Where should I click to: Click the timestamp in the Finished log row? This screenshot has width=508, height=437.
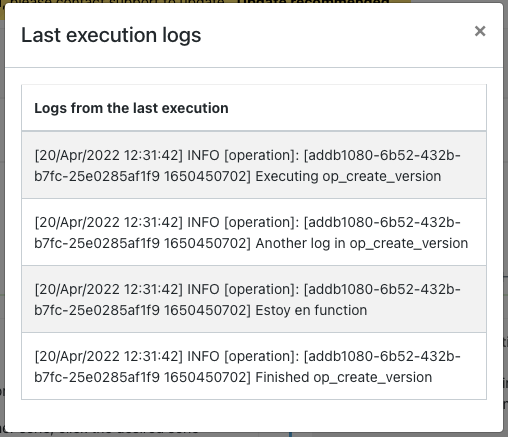point(109,356)
